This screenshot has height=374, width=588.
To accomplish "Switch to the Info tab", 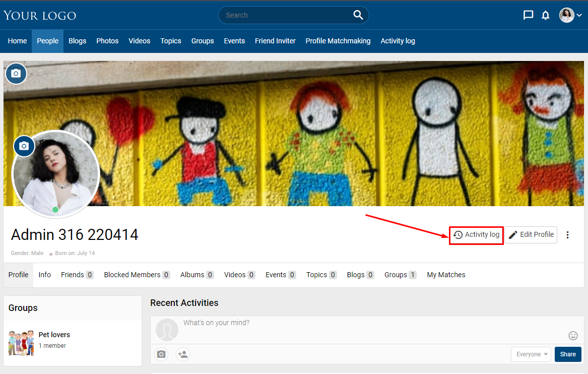I will coord(45,275).
